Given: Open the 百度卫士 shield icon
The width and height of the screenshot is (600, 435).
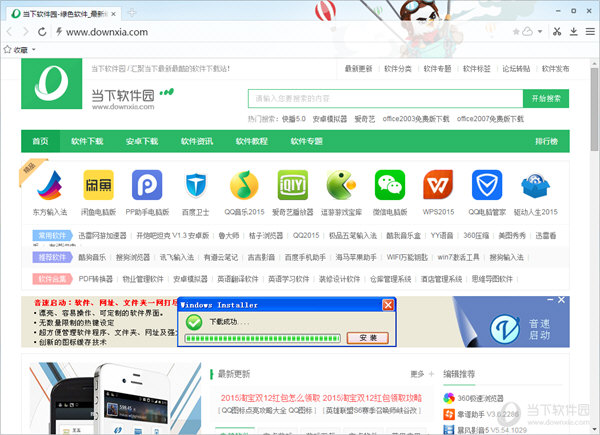Looking at the screenshot, I should tap(196, 185).
